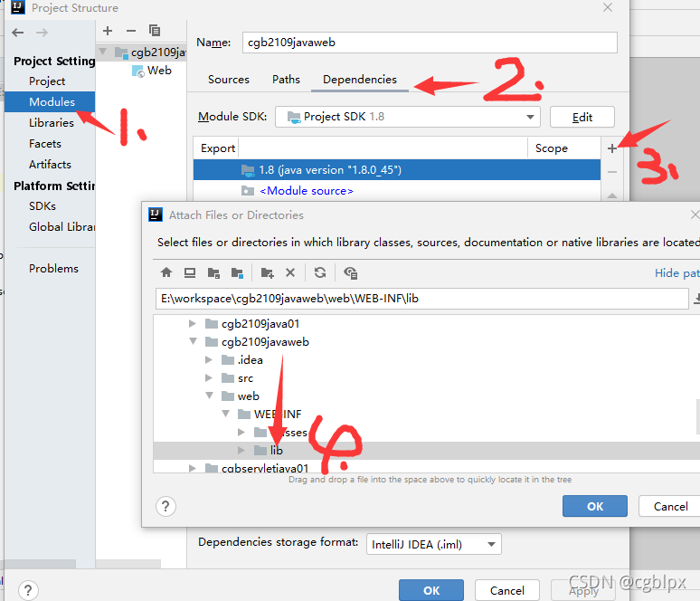Remove selected module with minus icon

click(x=131, y=31)
